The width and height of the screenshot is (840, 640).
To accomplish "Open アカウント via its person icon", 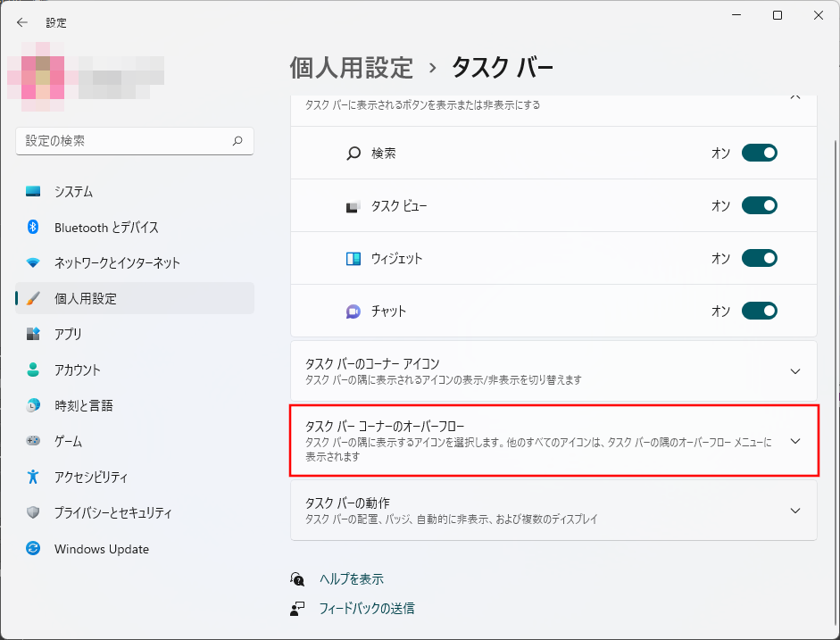I will pos(33,370).
